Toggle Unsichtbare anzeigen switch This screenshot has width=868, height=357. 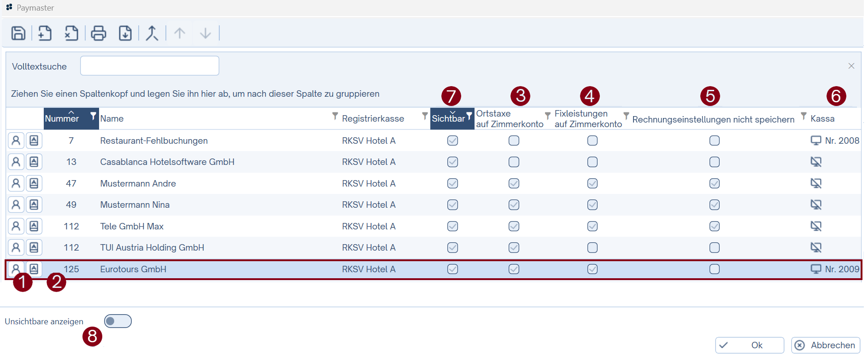click(x=118, y=321)
